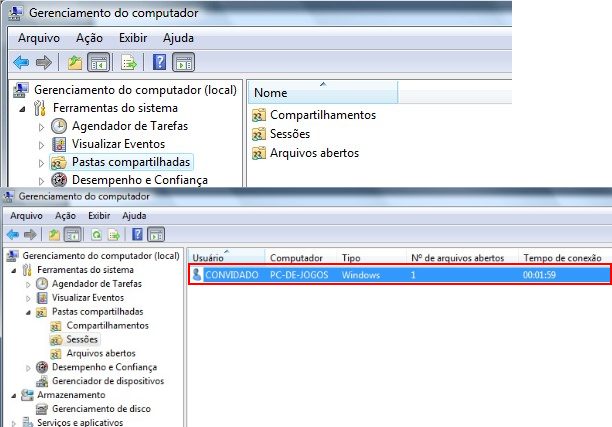Click the Sessões icon in Nome list
Screen dimensions: 612x427
pos(259,134)
